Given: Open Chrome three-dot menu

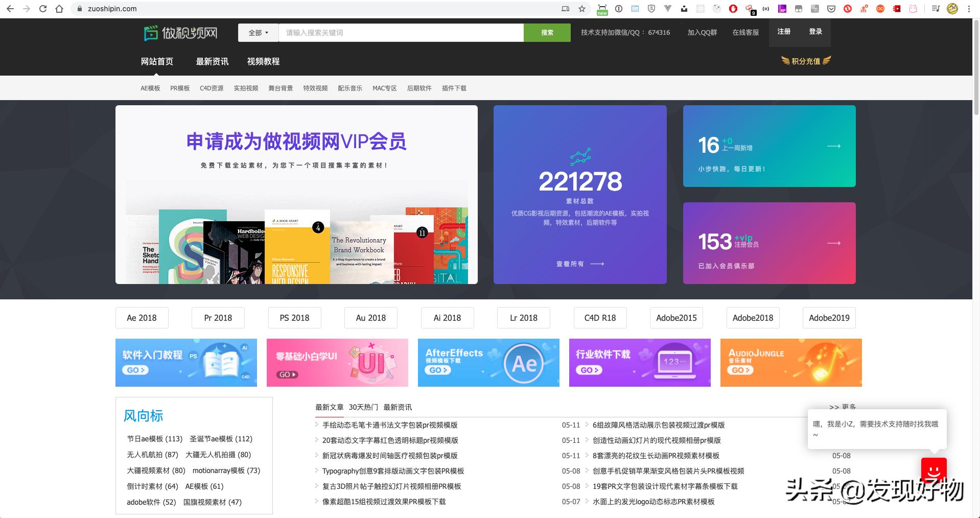Looking at the screenshot, I should click(969, 9).
